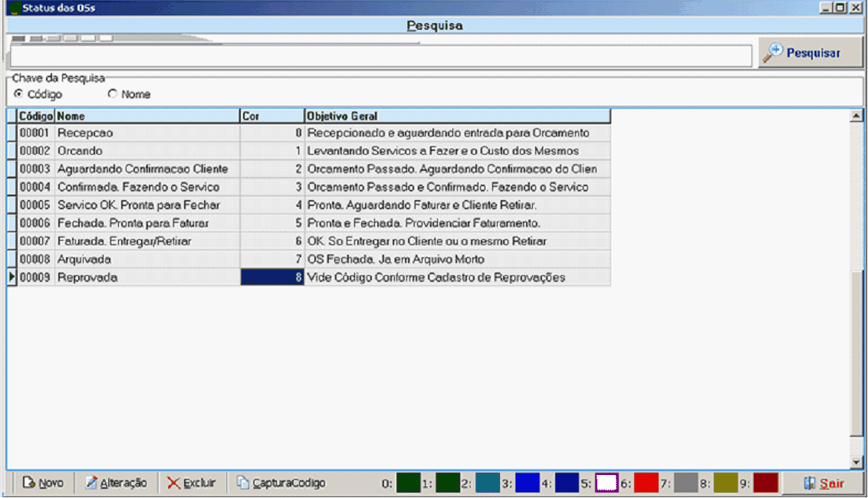Select the row 00004 Confirmada. Fazendo o Servico
The height and width of the screenshot is (498, 868).
138,187
